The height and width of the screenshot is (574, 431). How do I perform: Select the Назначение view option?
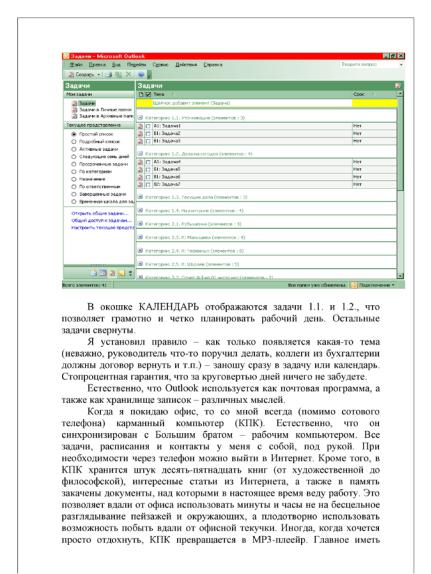coord(88,179)
